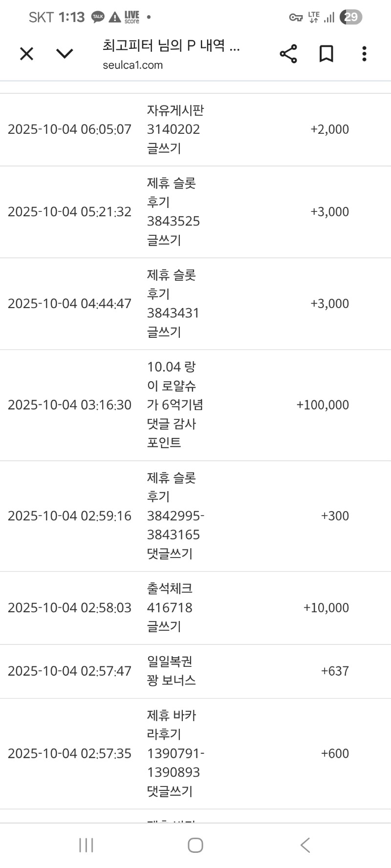The width and height of the screenshot is (391, 868).
Task: Tap the +100,000 point amount
Action: [x=323, y=405]
